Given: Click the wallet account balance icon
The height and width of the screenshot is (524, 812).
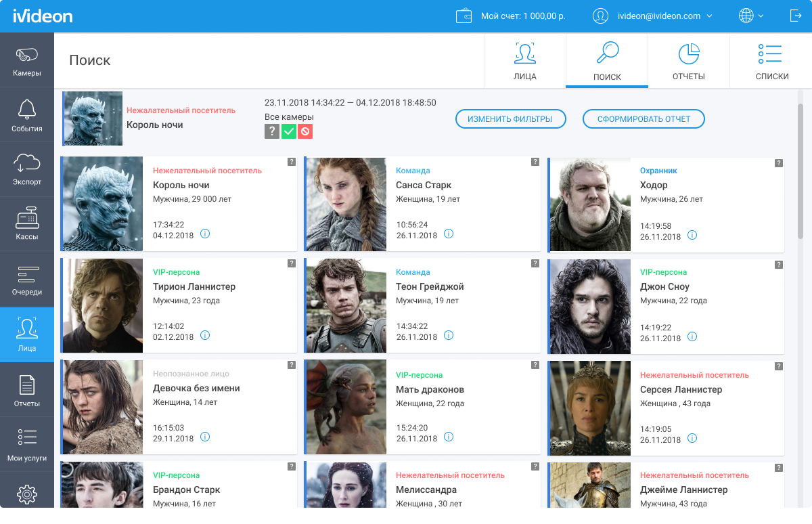Looking at the screenshot, I should 464,16.
